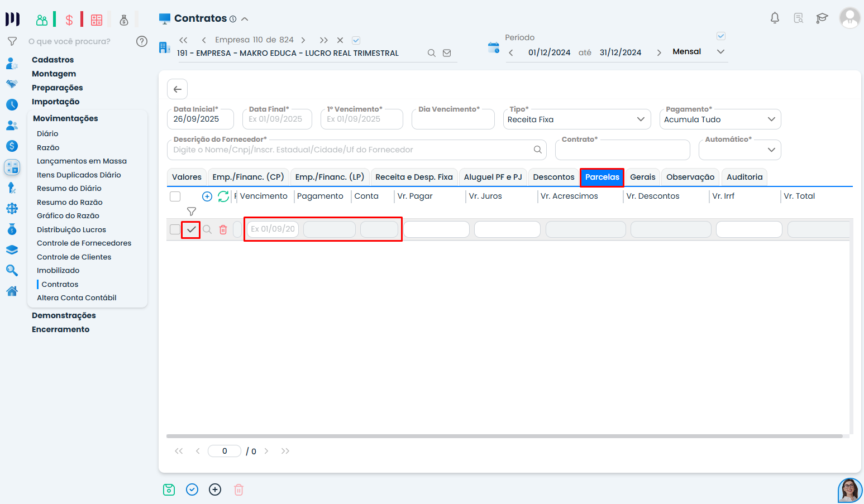This screenshot has width=864, height=504.
Task: Switch to the Descontos tab
Action: 553,177
